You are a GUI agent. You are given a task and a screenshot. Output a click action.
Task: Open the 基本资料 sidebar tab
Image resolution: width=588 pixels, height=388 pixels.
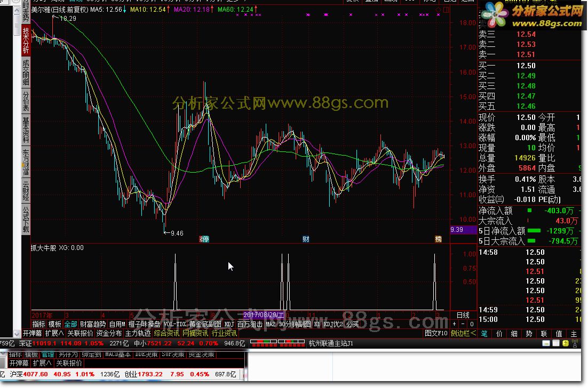26,130
